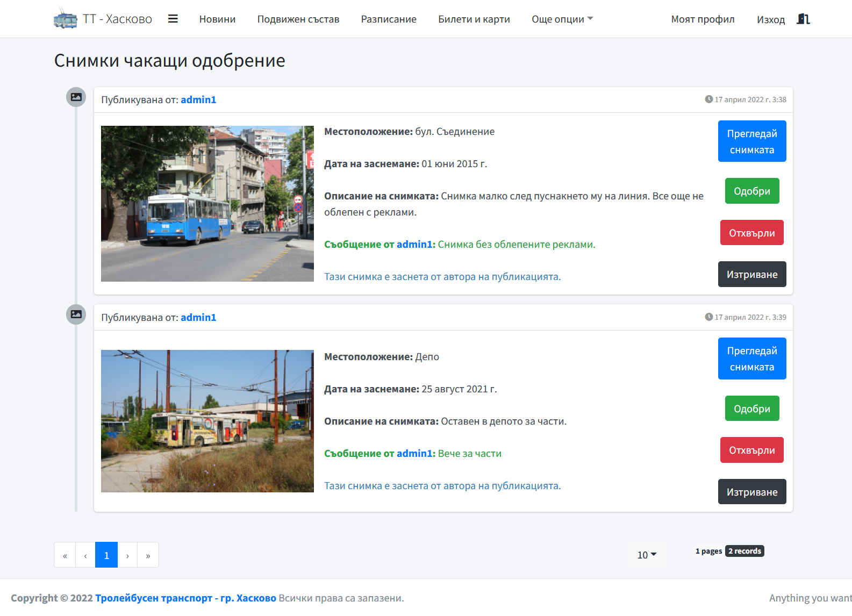Click the ТТ - Хасково brand title
852x616 pixels.
pyautogui.click(x=117, y=19)
